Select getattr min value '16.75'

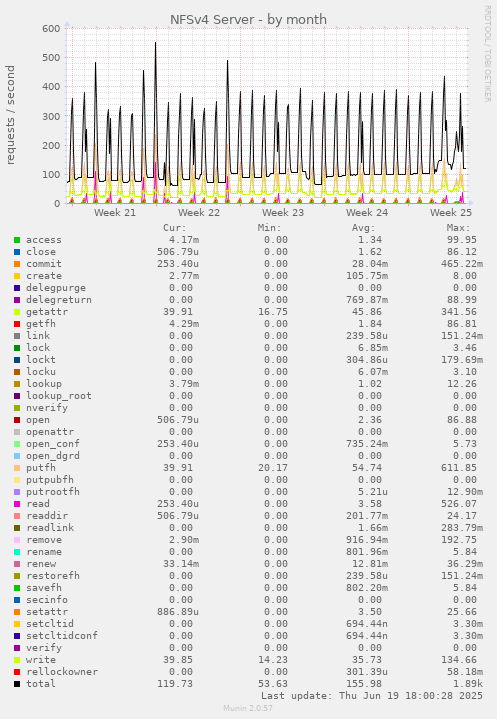(x=273, y=312)
